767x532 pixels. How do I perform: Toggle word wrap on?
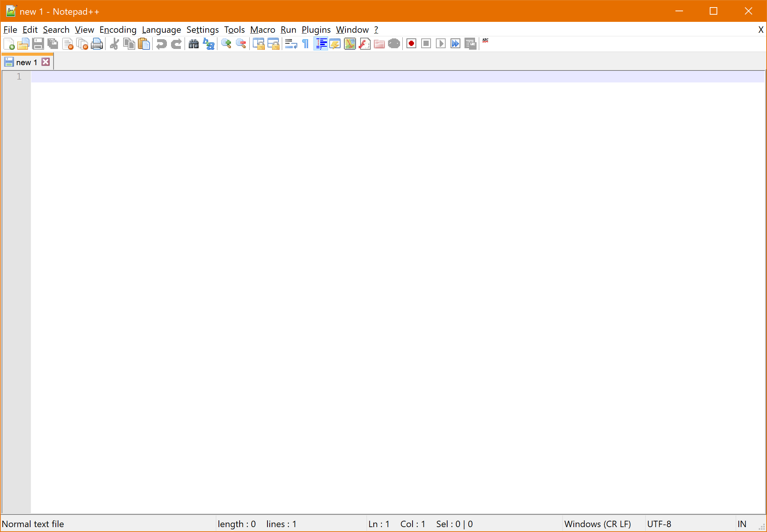click(x=290, y=44)
